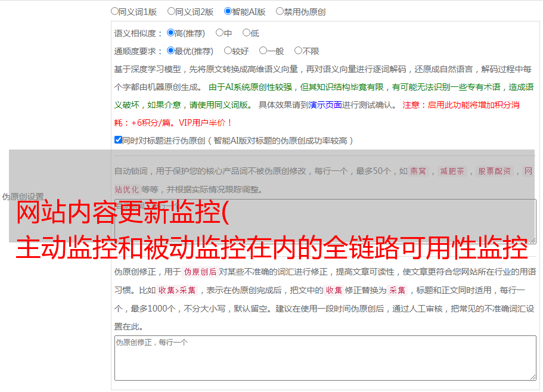Screen dimensions: 543x392
Task: Click the 减肥茶 example keyword
Action: pos(452,171)
